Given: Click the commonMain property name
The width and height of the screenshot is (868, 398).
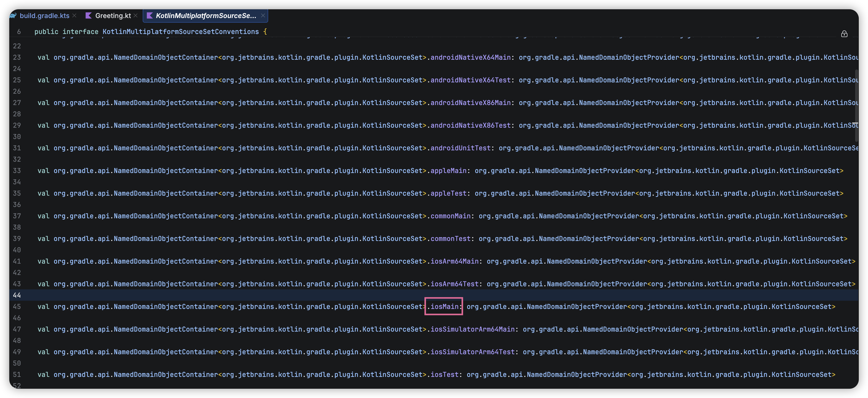Looking at the screenshot, I should pyautogui.click(x=450, y=216).
